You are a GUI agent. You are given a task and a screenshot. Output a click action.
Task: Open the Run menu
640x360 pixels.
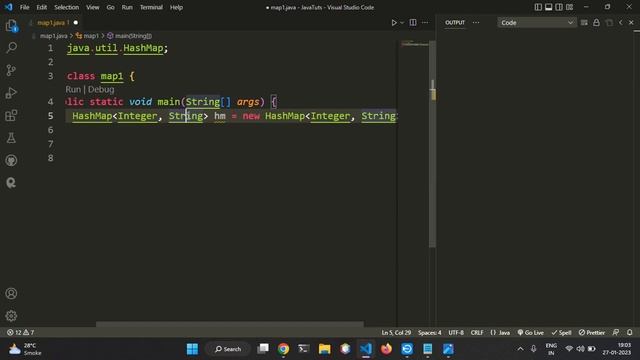pyautogui.click(x=127, y=7)
